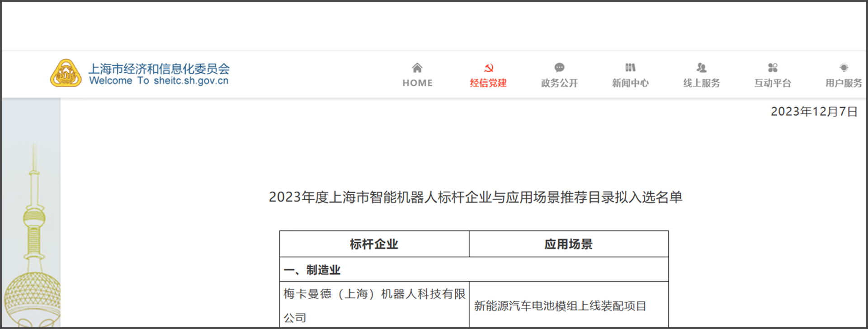Select the 线上服务 text label

[701, 83]
